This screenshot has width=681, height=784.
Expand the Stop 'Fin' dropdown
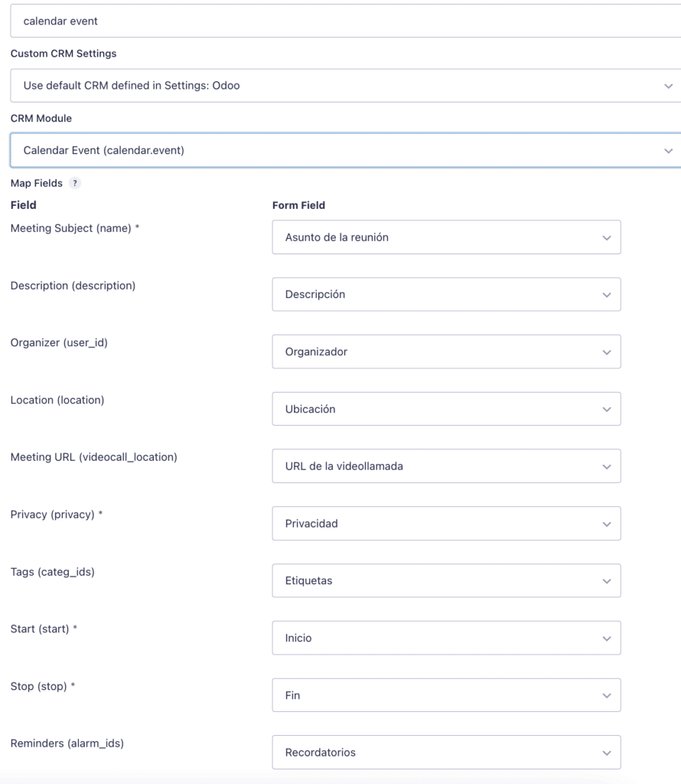[x=445, y=695]
